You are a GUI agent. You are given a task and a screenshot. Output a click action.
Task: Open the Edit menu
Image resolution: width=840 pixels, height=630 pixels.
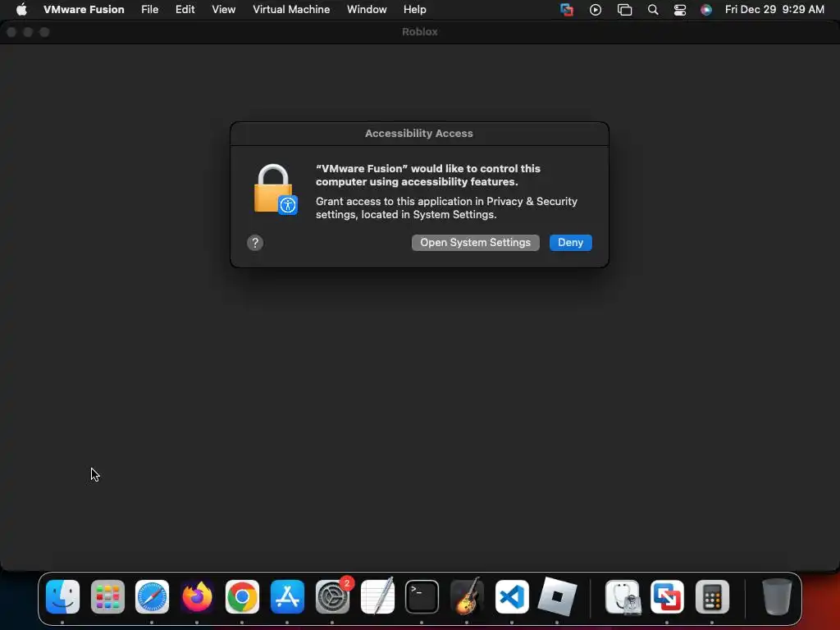[185, 10]
